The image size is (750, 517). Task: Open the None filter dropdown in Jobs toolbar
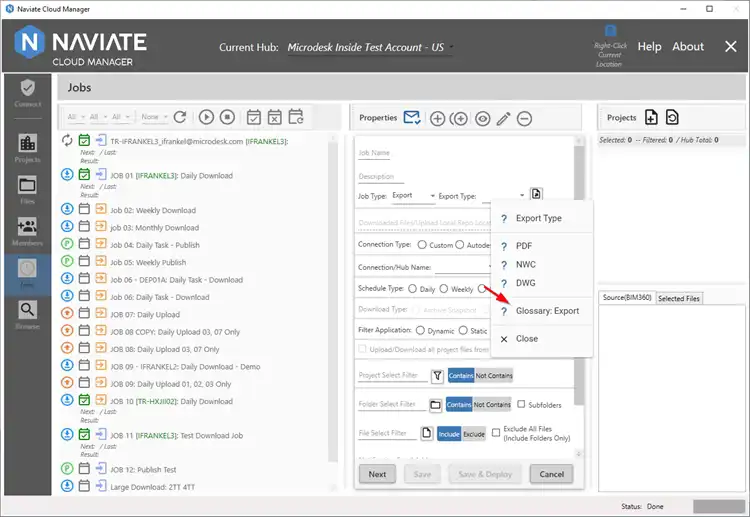pyautogui.click(x=154, y=117)
